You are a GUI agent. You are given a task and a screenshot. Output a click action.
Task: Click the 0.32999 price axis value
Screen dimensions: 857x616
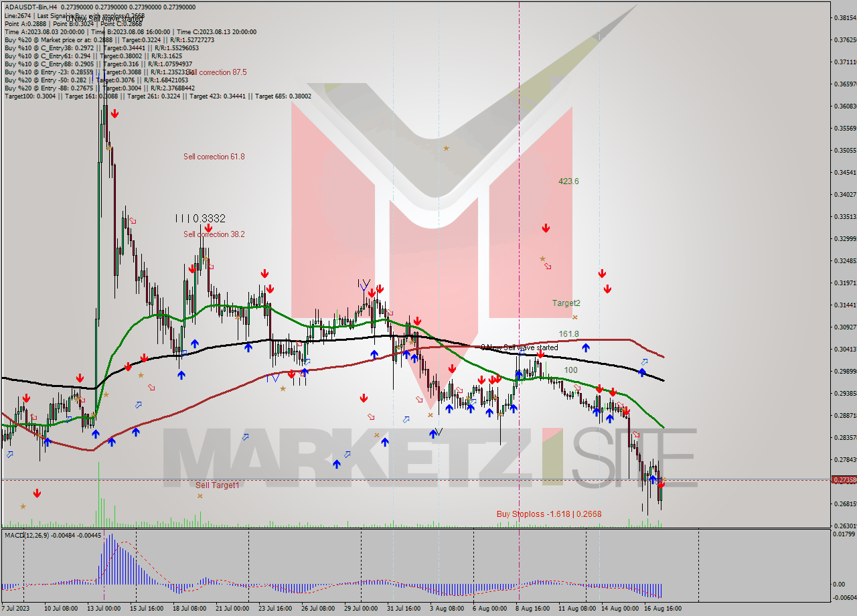click(846, 239)
